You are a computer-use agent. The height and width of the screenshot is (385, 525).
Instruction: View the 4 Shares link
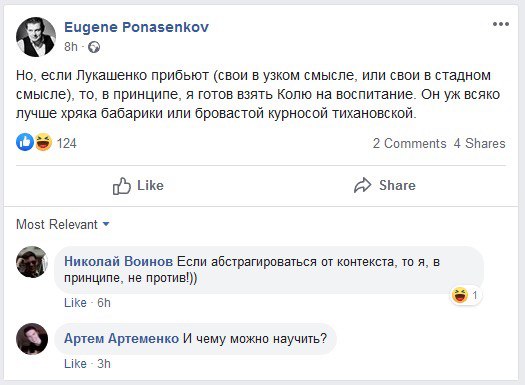479,143
